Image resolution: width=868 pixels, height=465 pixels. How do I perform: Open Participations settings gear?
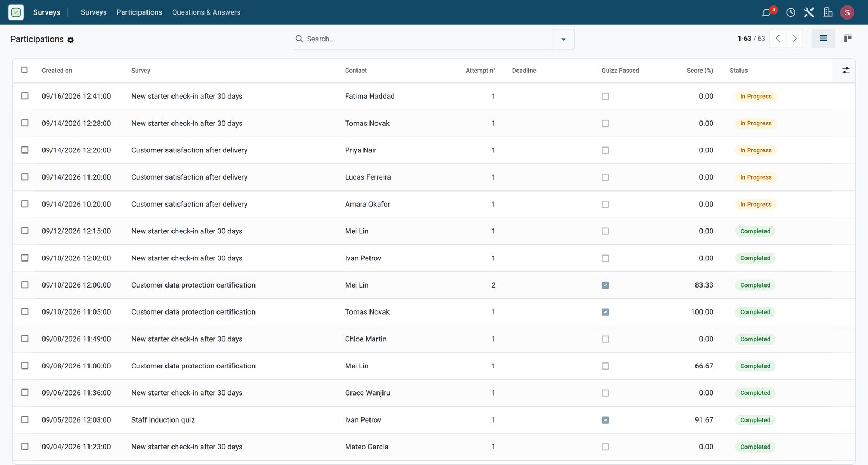click(71, 40)
